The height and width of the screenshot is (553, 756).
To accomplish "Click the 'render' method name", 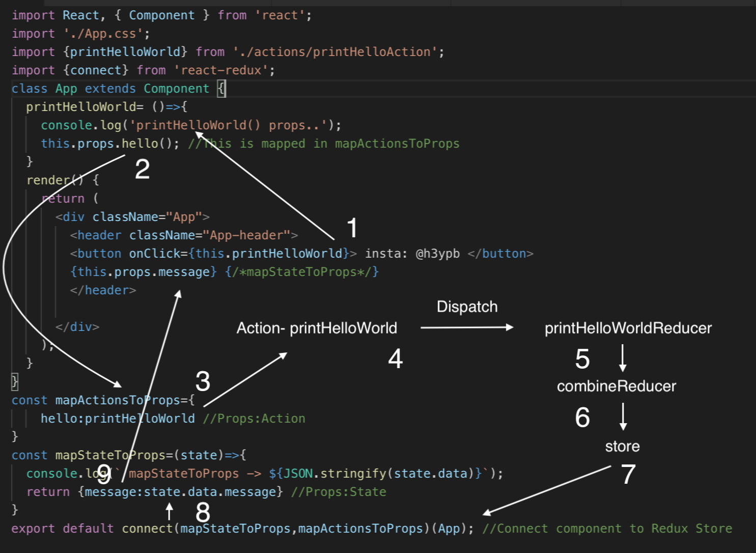I will [x=49, y=180].
